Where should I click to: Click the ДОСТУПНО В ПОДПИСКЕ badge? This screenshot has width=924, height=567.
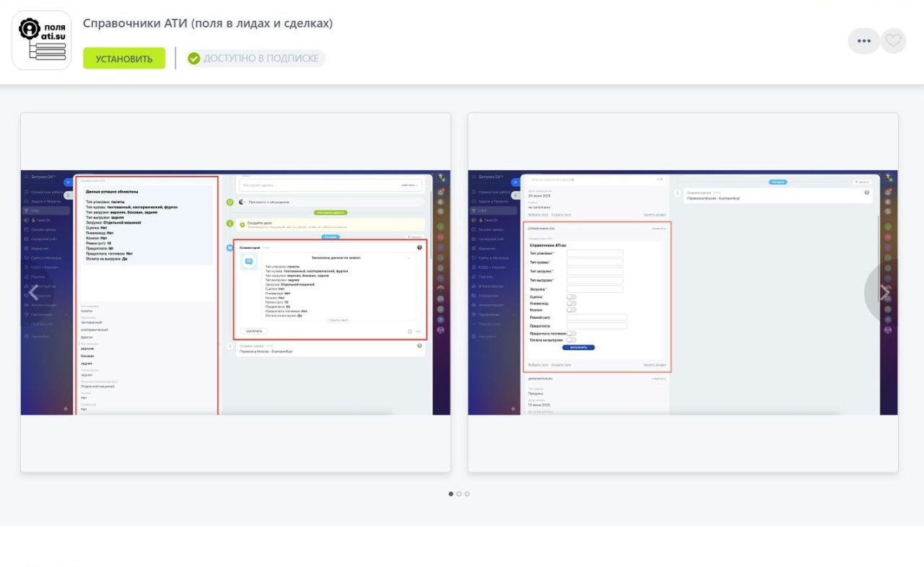(256, 58)
